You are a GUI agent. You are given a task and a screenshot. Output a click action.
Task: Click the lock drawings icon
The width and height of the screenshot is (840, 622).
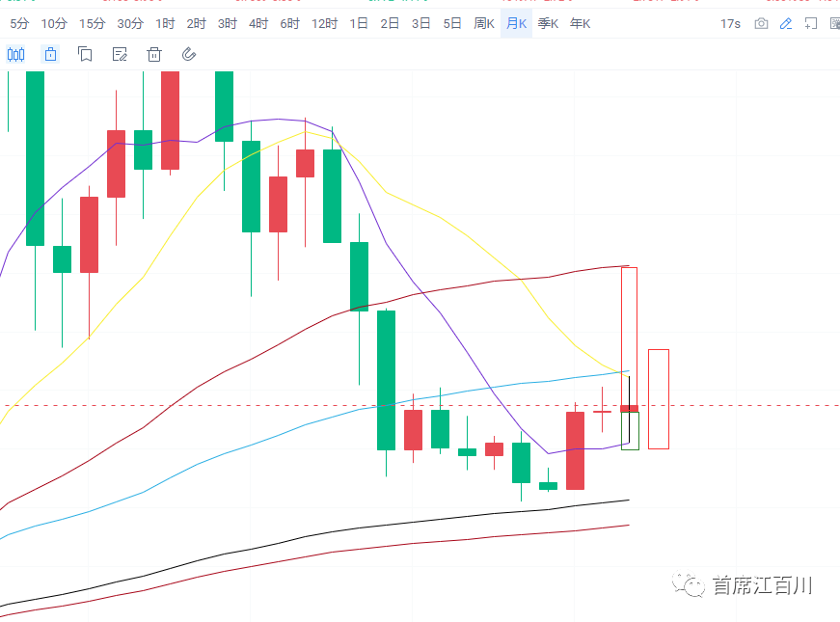[50, 54]
